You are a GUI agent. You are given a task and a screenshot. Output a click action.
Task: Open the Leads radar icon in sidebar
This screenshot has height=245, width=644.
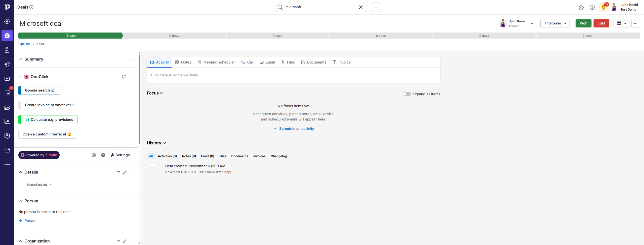pos(7,21)
